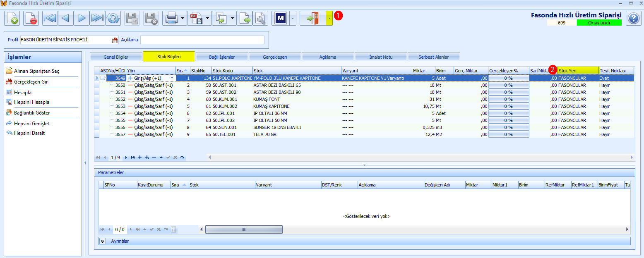The image size is (644, 258).
Task: Select the Stok Bilgileri tab
Action: (169, 57)
